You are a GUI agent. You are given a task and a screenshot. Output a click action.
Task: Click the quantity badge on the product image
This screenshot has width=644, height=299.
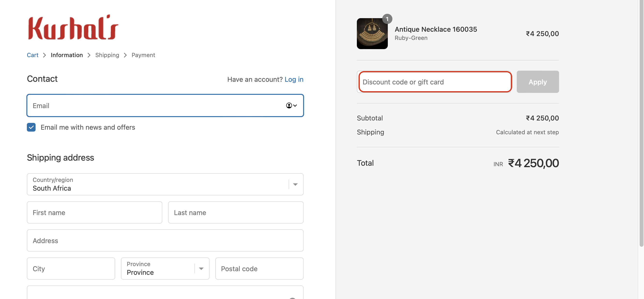(387, 18)
